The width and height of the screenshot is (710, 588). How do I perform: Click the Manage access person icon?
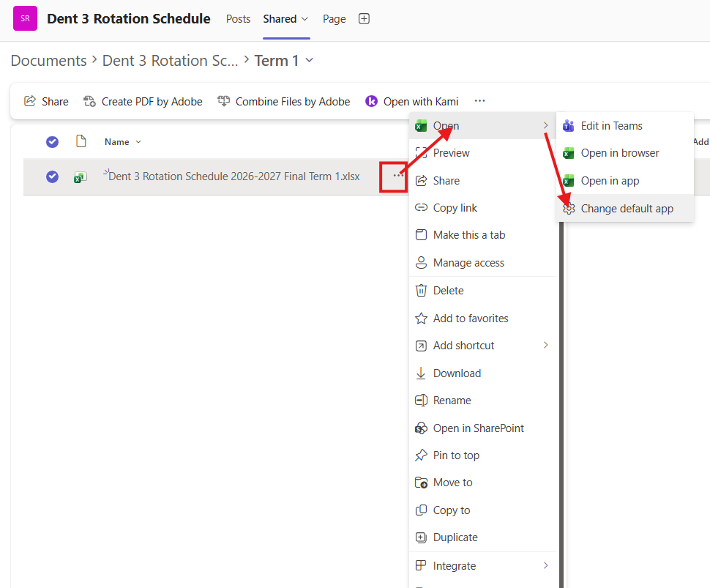point(421,263)
